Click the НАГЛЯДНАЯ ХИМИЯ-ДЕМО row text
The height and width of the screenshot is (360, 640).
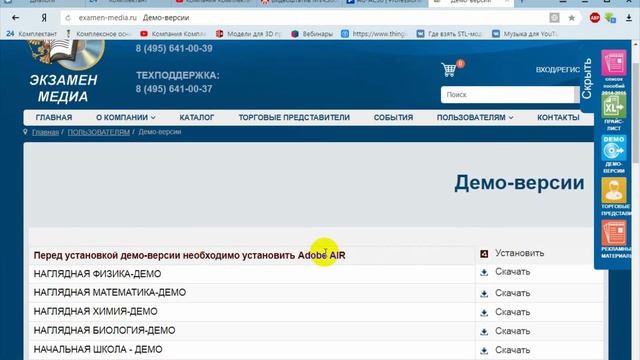[96, 311]
